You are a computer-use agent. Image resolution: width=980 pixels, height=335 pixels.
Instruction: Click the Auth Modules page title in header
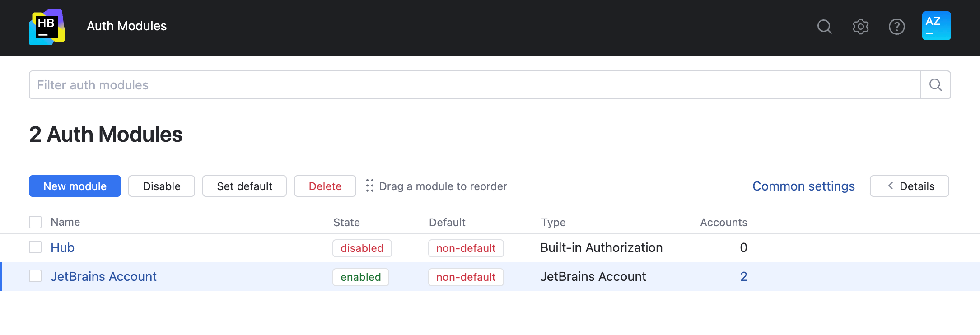(126, 26)
